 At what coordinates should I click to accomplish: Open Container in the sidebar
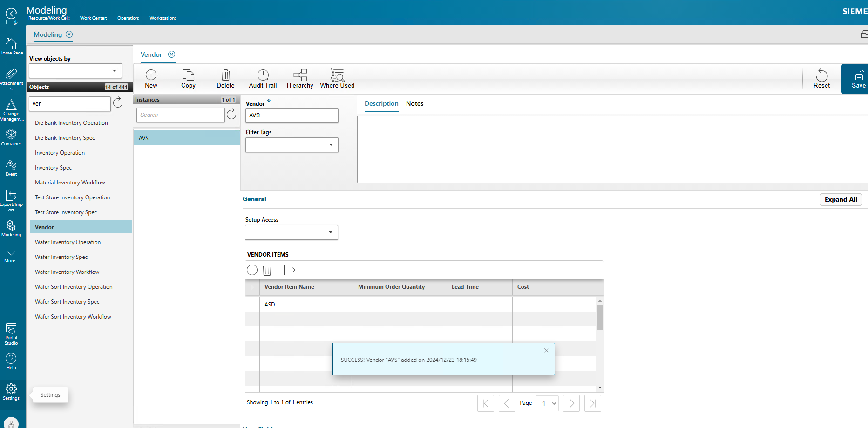[x=11, y=137]
